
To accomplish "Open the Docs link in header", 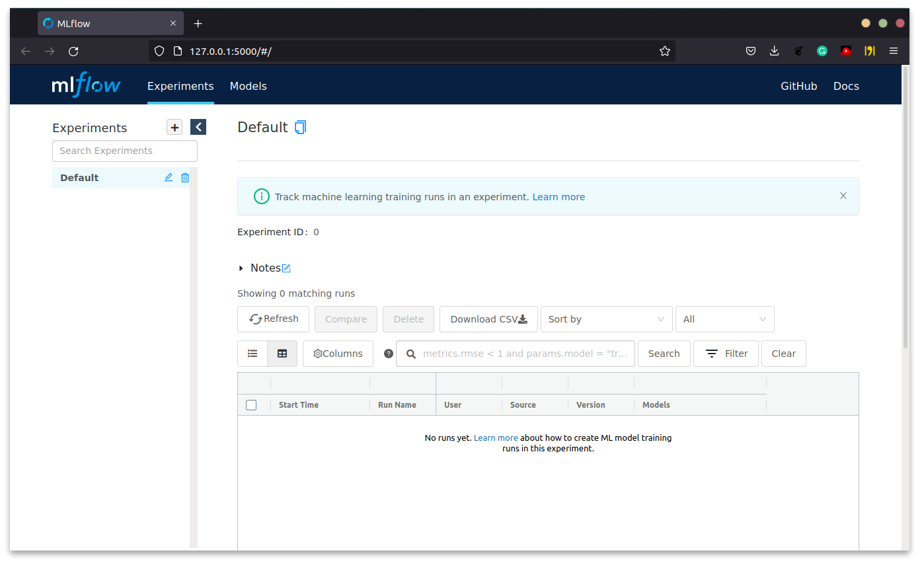I will point(846,86).
